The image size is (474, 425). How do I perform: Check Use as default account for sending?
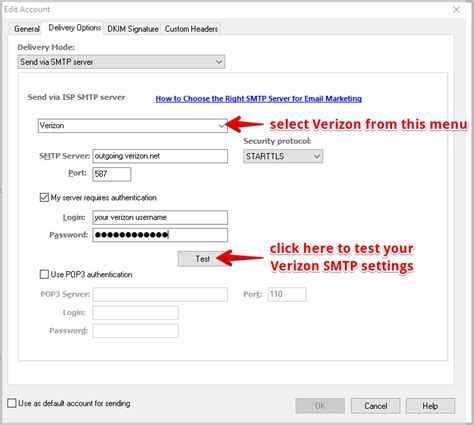tap(12, 403)
